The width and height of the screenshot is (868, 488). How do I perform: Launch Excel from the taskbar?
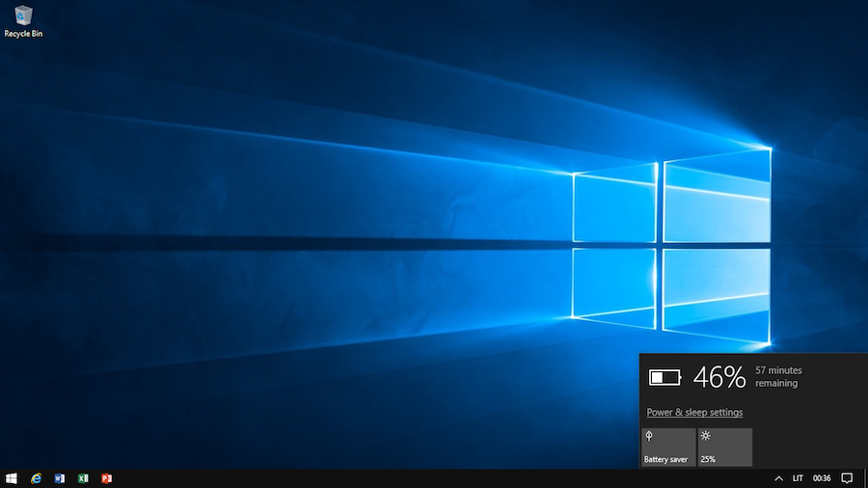[83, 478]
